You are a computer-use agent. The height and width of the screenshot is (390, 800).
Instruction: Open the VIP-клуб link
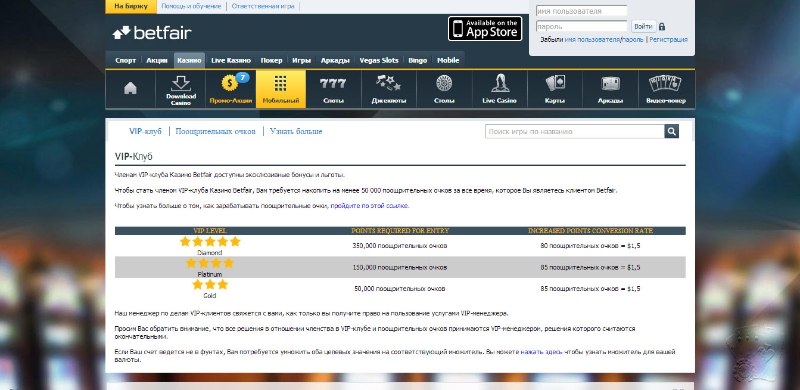pos(145,131)
